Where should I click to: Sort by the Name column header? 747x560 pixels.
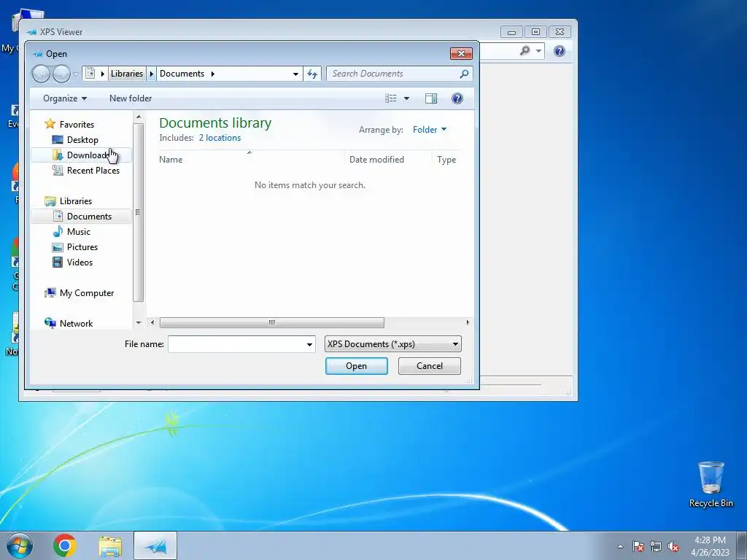(x=250, y=160)
